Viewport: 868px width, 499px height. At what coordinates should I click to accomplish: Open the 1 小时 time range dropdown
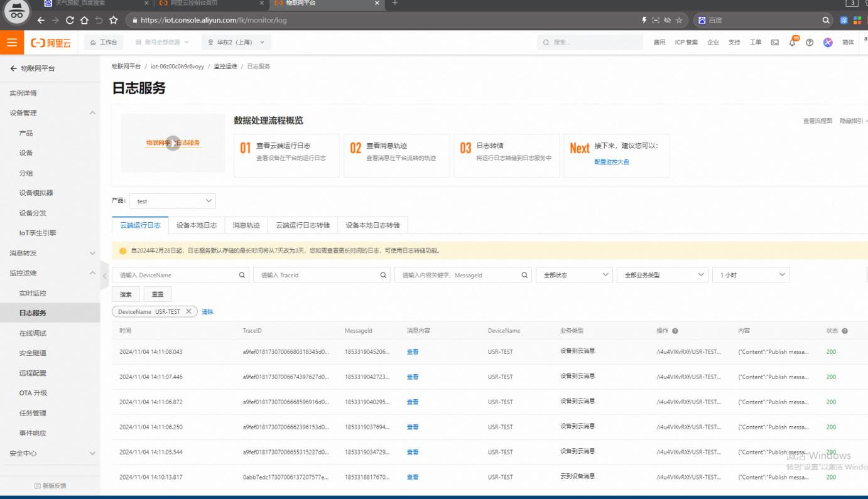click(751, 275)
